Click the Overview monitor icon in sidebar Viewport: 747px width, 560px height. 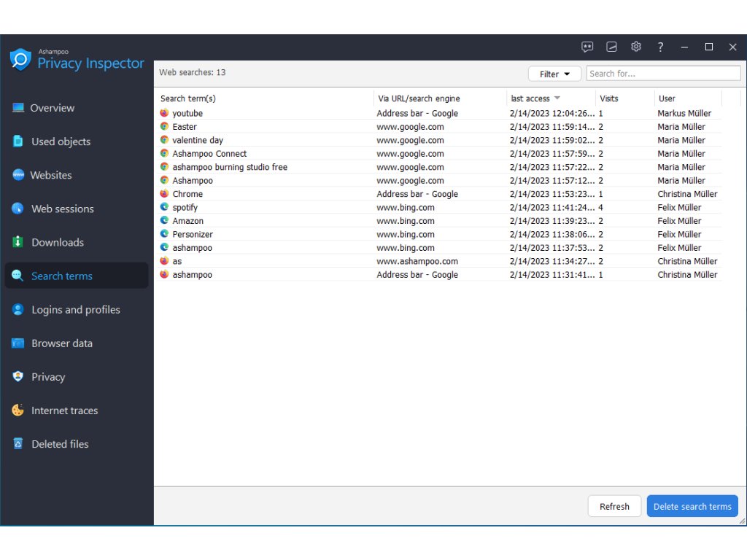tap(18, 108)
